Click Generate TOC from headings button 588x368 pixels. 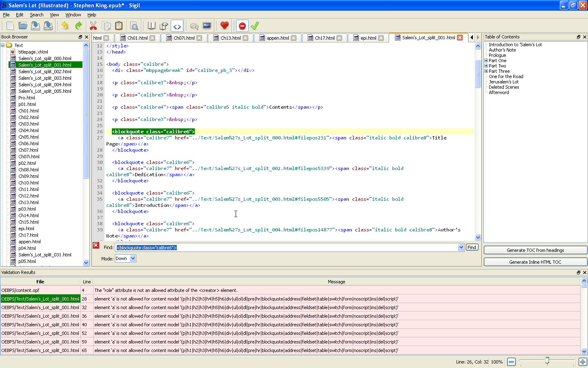click(x=535, y=250)
